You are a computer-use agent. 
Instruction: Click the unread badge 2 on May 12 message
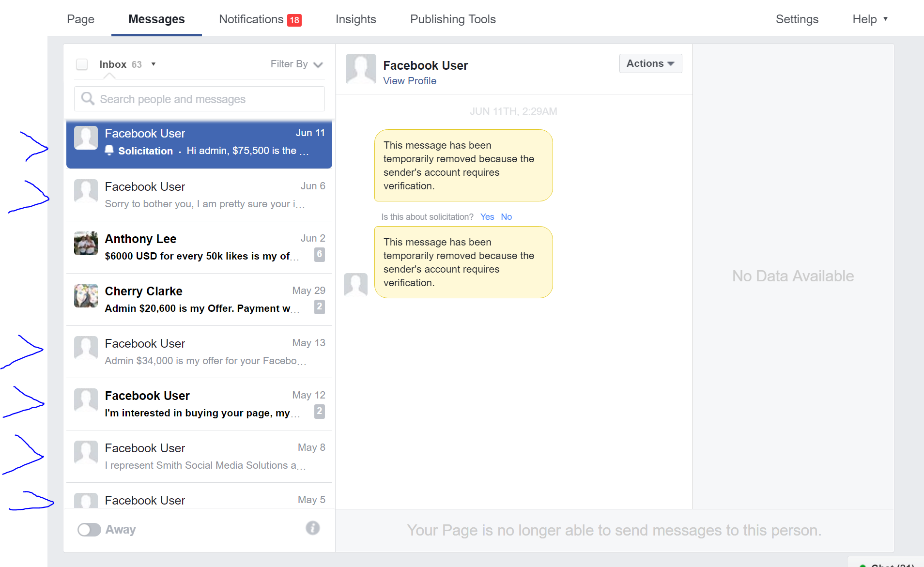tap(320, 411)
